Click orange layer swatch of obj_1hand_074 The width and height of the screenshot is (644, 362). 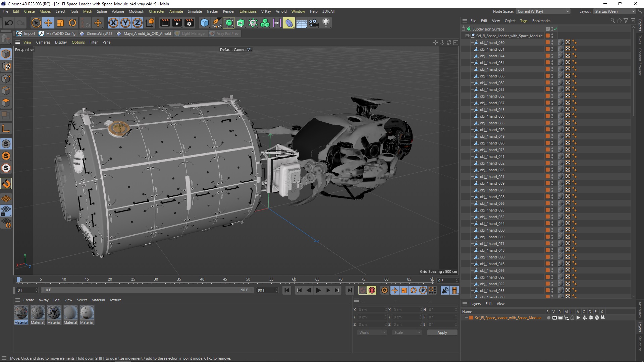coord(547,56)
